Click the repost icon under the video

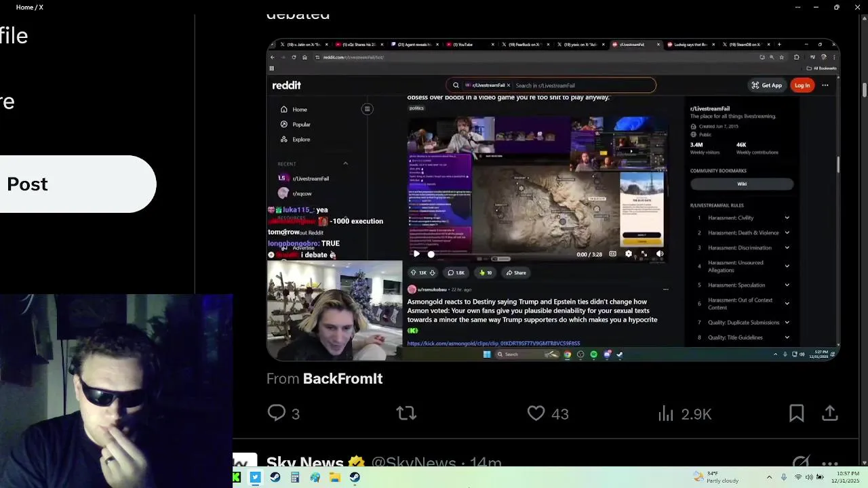[406, 413]
